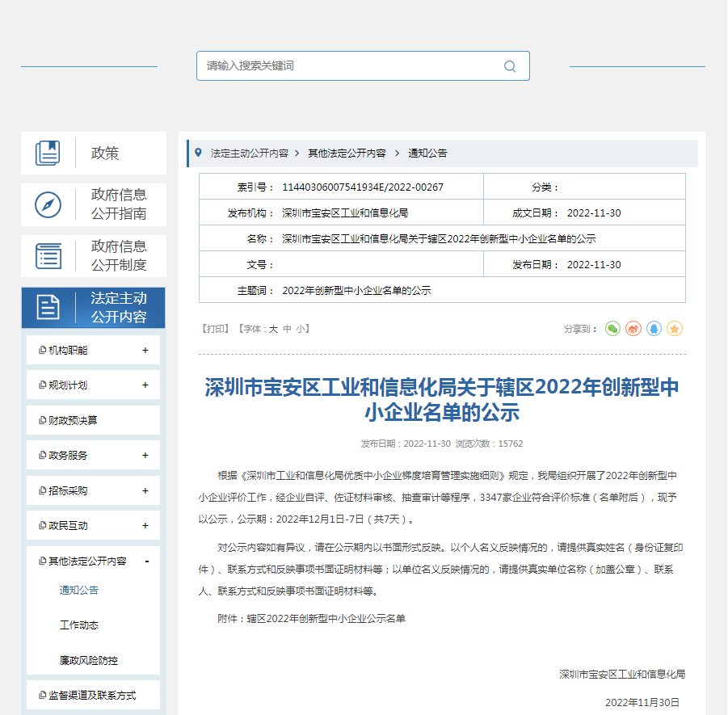Click the 打印 print link

click(216, 330)
